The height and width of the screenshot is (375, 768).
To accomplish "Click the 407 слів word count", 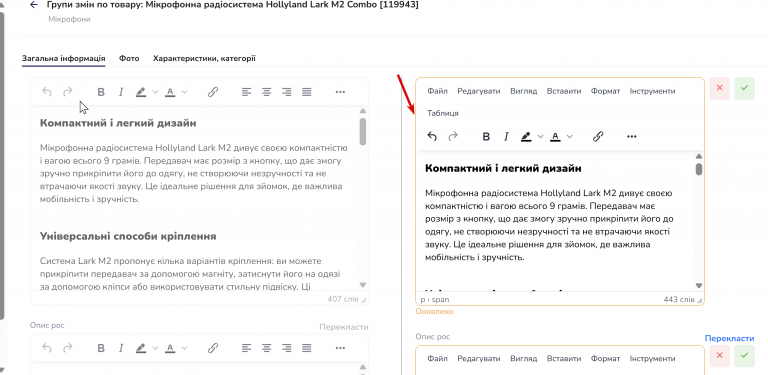I will pos(342,299).
